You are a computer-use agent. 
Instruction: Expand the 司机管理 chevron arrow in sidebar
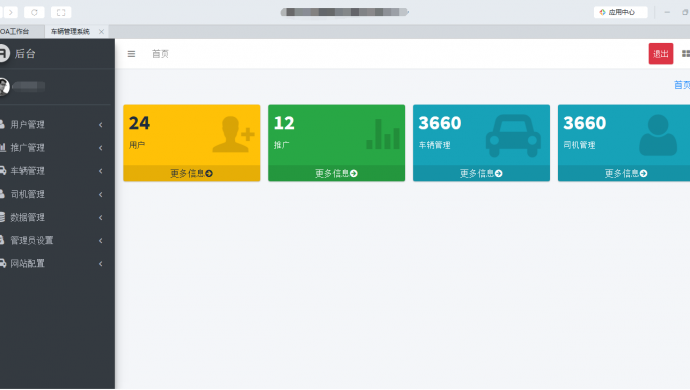point(101,194)
